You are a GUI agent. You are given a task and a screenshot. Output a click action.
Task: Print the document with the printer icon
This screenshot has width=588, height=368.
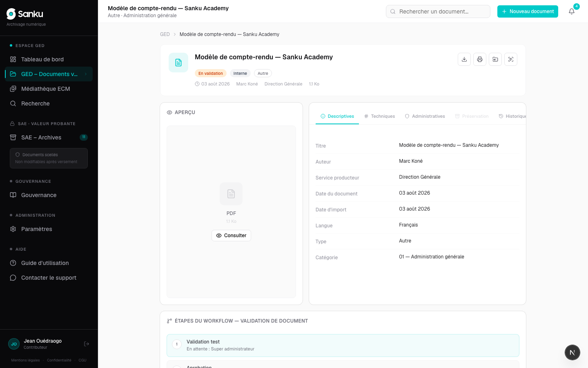pyautogui.click(x=480, y=59)
